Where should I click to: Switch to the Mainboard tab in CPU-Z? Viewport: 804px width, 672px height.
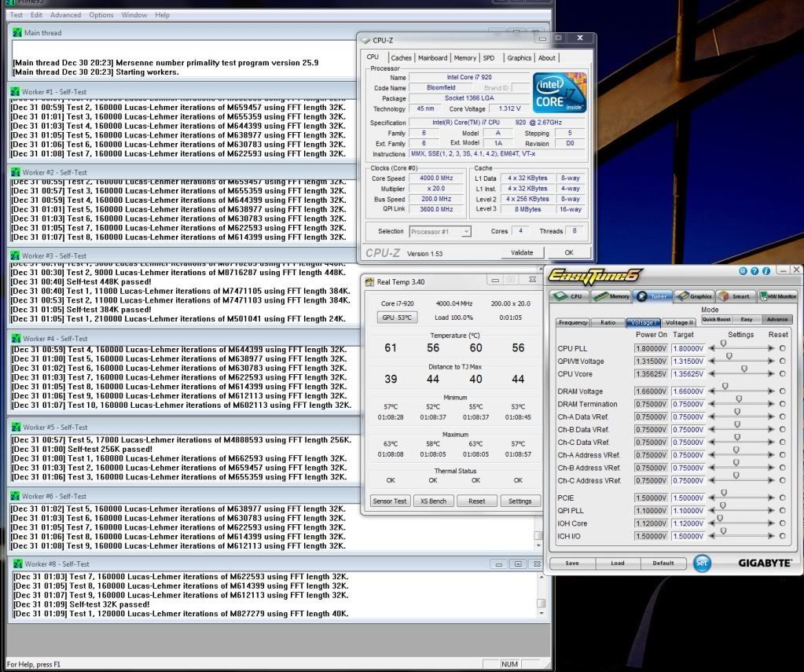pos(433,58)
